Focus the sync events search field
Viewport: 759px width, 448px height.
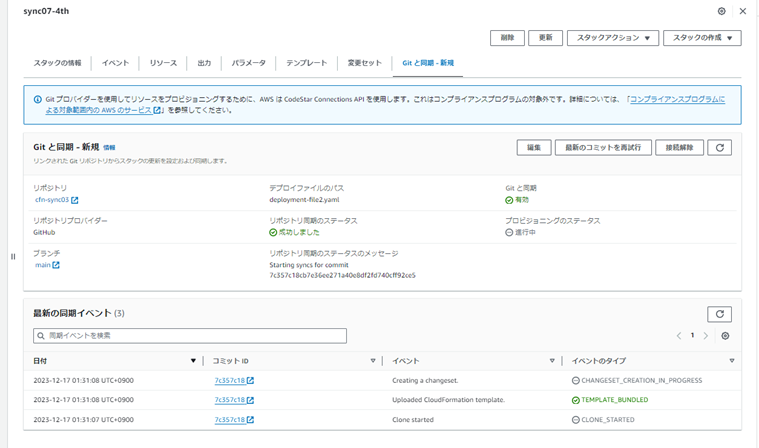pyautogui.click(x=190, y=336)
